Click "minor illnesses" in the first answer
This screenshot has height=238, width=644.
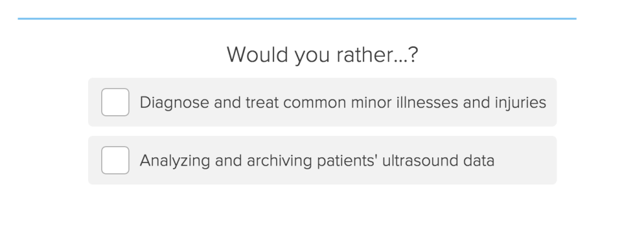[x=404, y=103]
